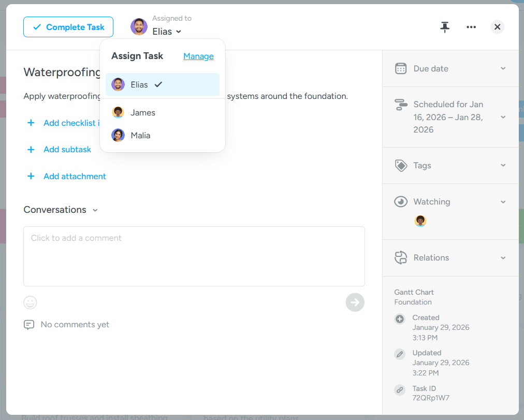Click Add subtask
Screen dimensions: 524x420
tap(67, 150)
